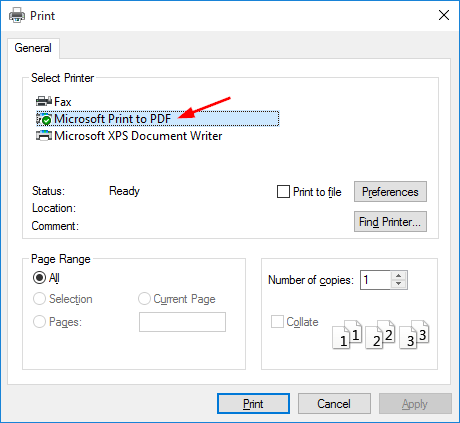This screenshot has width=460, height=423.
Task: Click the Microsoft Print to PDF printer icon
Action: [x=44, y=119]
